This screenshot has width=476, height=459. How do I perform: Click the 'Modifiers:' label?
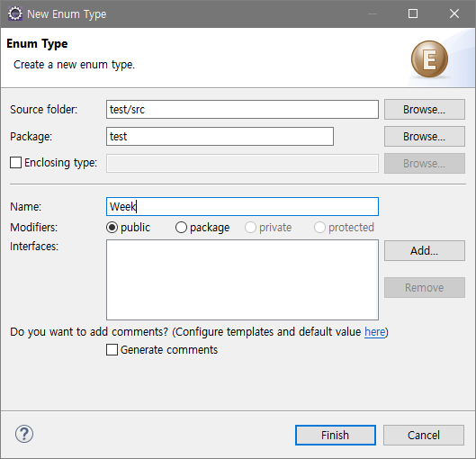tap(33, 228)
